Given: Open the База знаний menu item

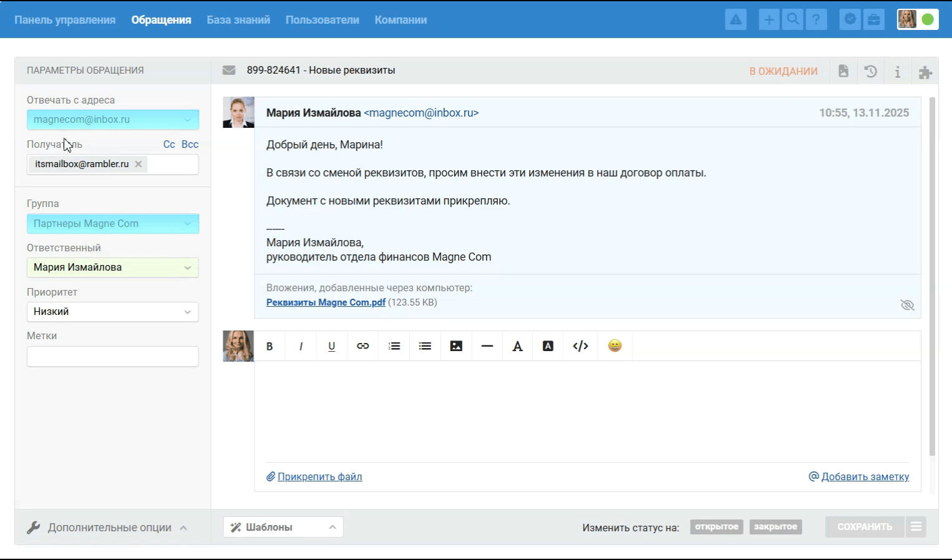Looking at the screenshot, I should (x=238, y=20).
